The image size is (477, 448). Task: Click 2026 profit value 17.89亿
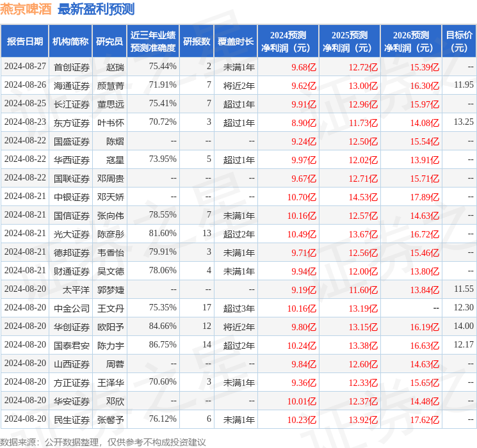[x=424, y=197]
